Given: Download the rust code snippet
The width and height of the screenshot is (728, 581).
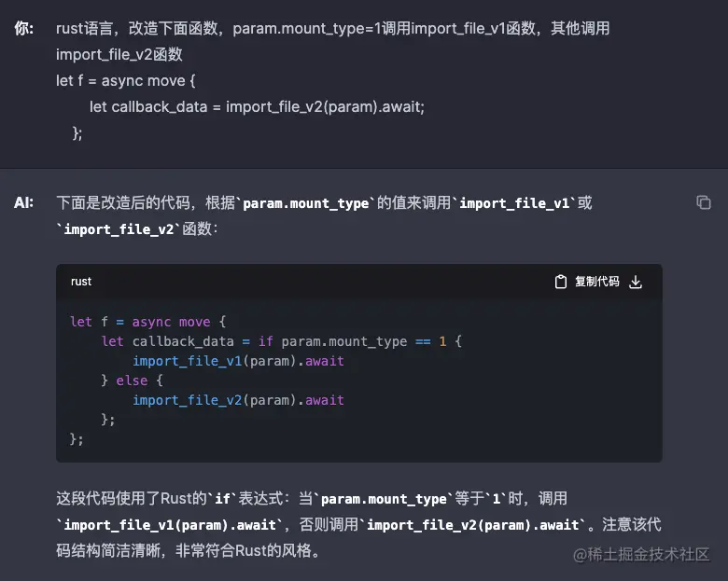Looking at the screenshot, I should [x=636, y=282].
